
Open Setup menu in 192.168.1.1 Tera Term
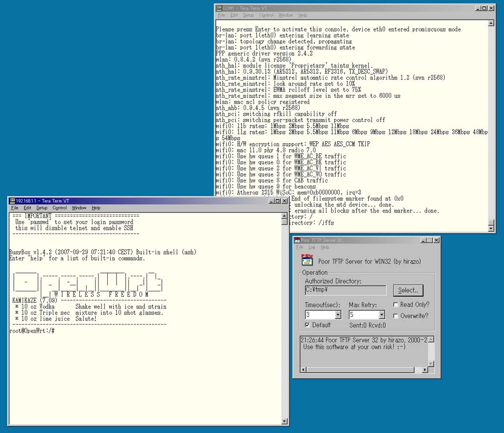pos(42,208)
